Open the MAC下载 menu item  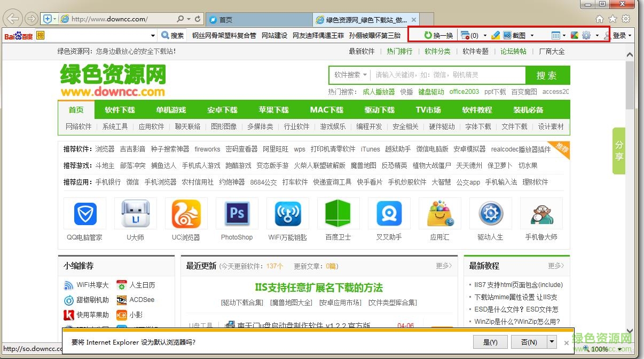pyautogui.click(x=326, y=110)
